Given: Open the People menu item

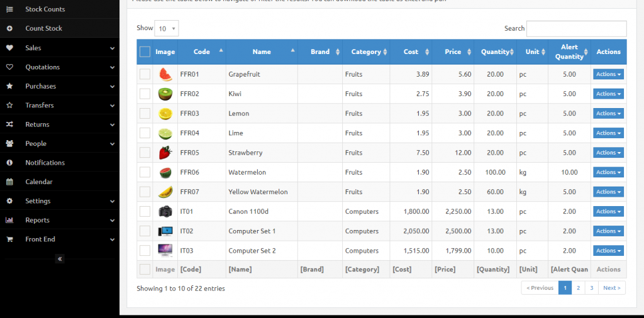Looking at the screenshot, I should (x=60, y=144).
